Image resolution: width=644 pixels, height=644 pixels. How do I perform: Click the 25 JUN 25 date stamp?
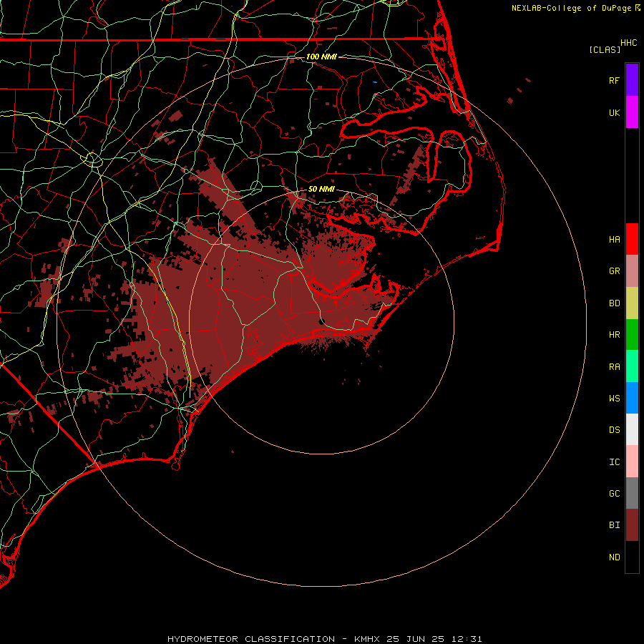pos(415,639)
